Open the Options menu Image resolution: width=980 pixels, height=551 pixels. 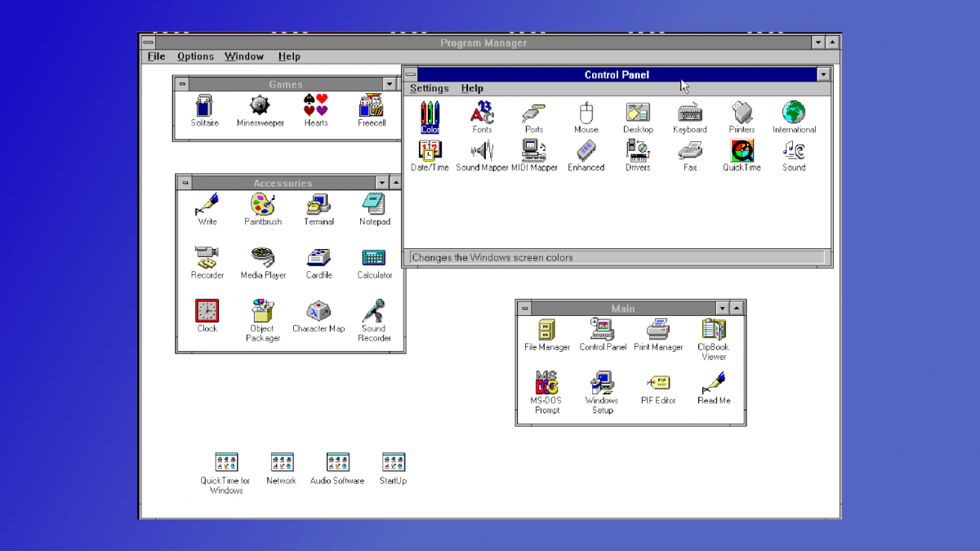195,56
